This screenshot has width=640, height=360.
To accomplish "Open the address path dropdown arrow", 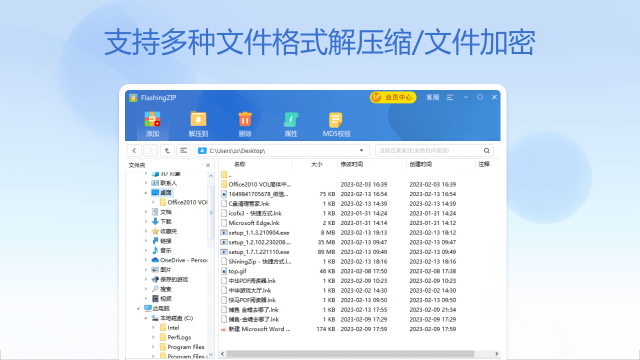I will (x=361, y=151).
